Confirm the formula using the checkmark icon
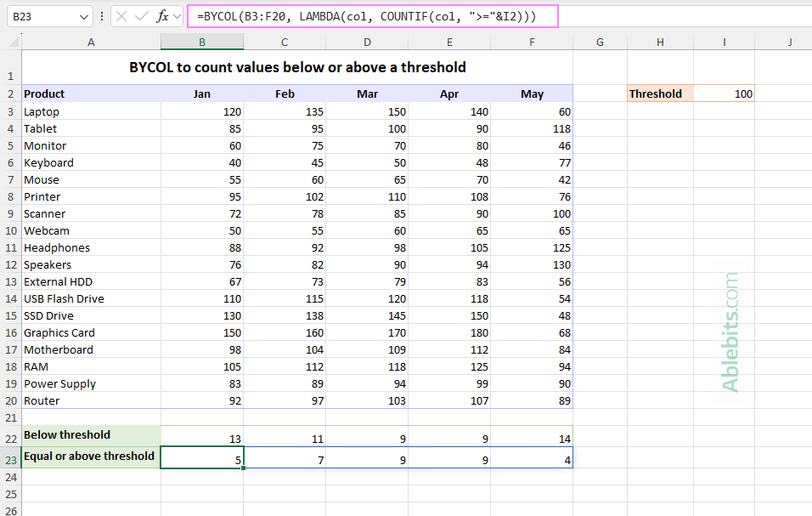Screen dimensions: 812x516 (x=141, y=15)
